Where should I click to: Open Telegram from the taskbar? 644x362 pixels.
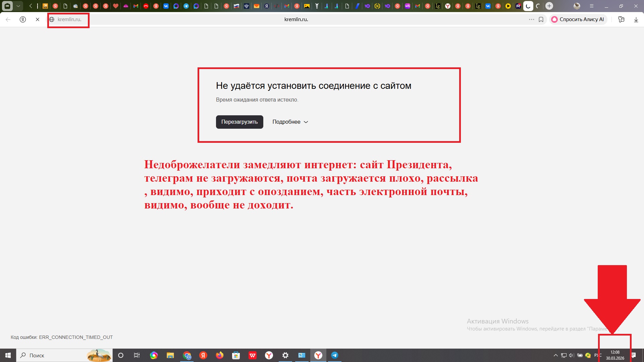(334, 355)
